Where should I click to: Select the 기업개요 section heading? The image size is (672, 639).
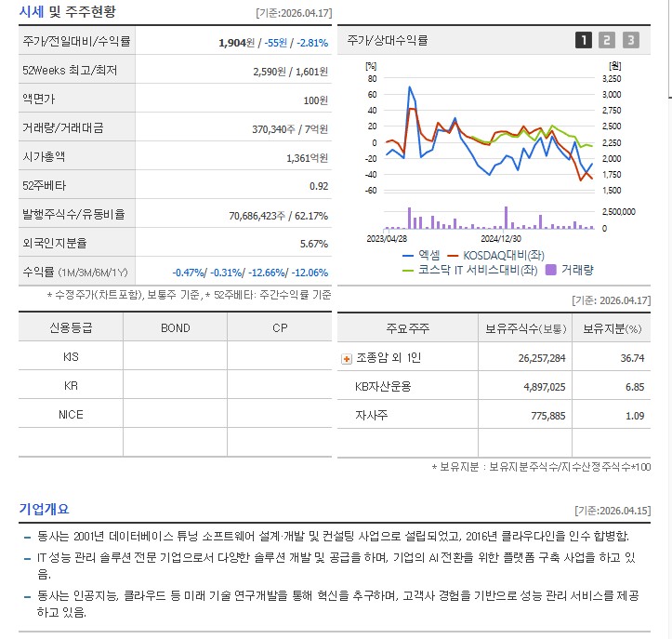(x=44, y=509)
